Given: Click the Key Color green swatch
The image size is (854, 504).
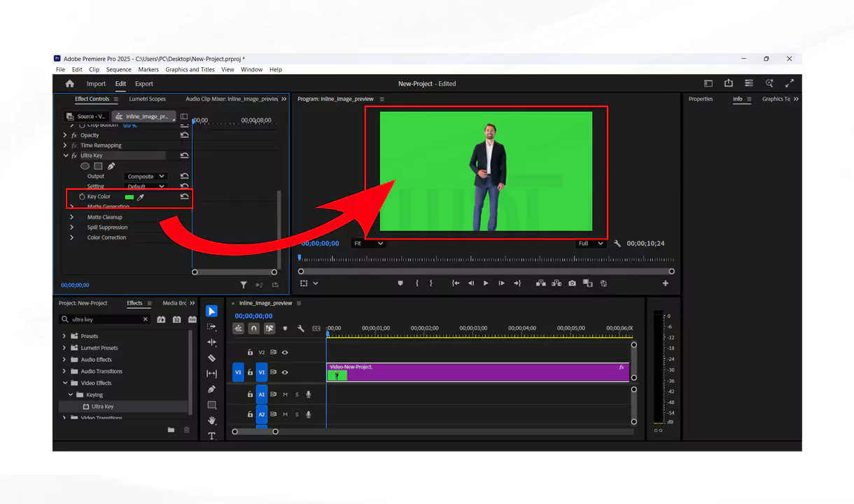Looking at the screenshot, I should tap(129, 197).
